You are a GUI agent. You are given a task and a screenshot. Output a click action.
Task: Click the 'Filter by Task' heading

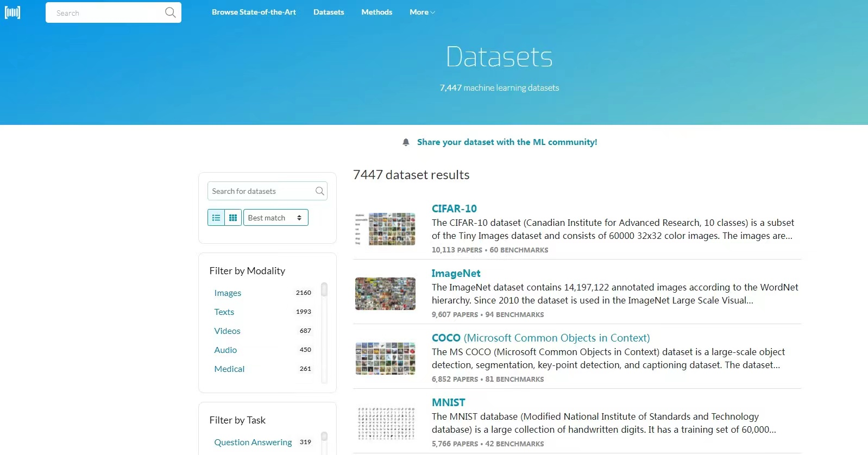(237, 420)
